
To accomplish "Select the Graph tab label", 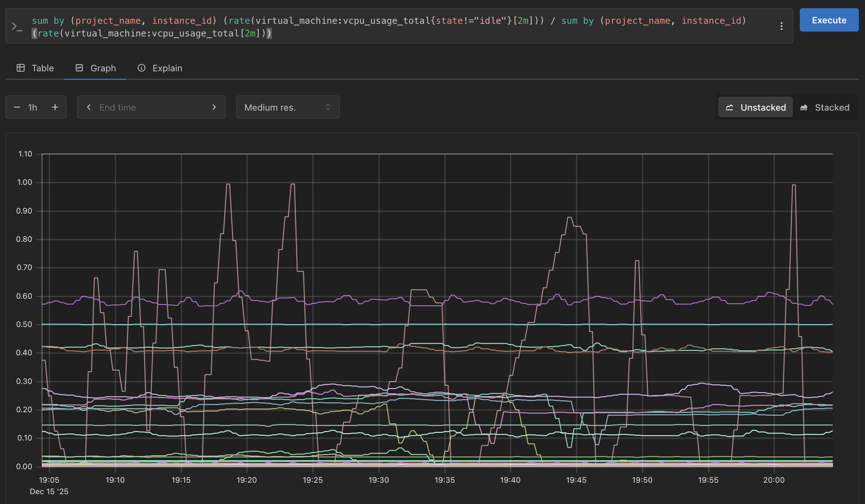I will tap(103, 68).
